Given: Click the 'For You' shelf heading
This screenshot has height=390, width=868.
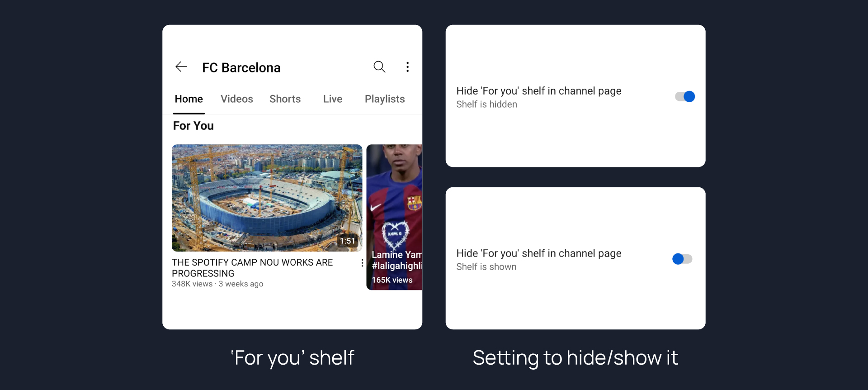Looking at the screenshot, I should pos(193,126).
